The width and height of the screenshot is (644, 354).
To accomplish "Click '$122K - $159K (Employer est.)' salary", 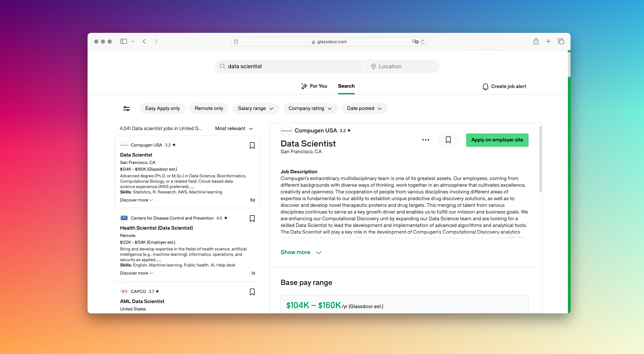I will (x=148, y=242).
